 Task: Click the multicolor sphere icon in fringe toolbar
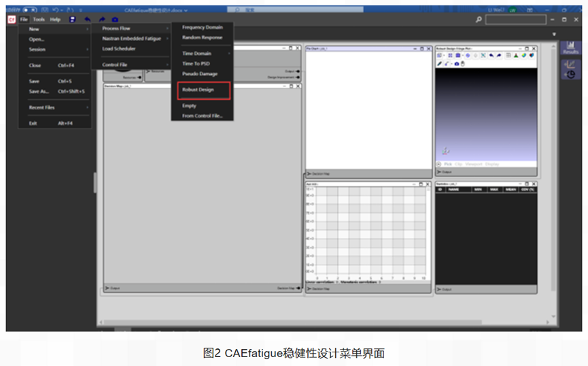[x=524, y=55]
